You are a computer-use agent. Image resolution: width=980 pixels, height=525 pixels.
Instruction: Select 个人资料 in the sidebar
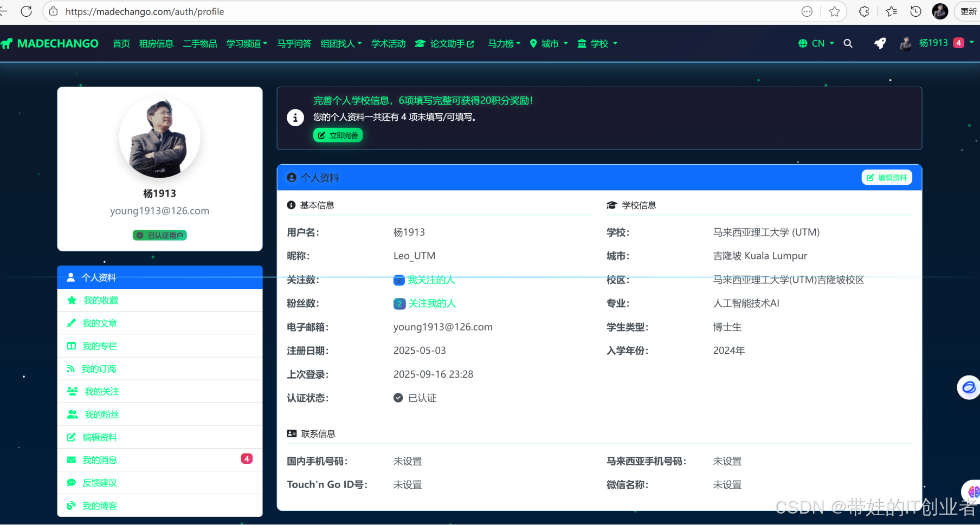point(160,277)
